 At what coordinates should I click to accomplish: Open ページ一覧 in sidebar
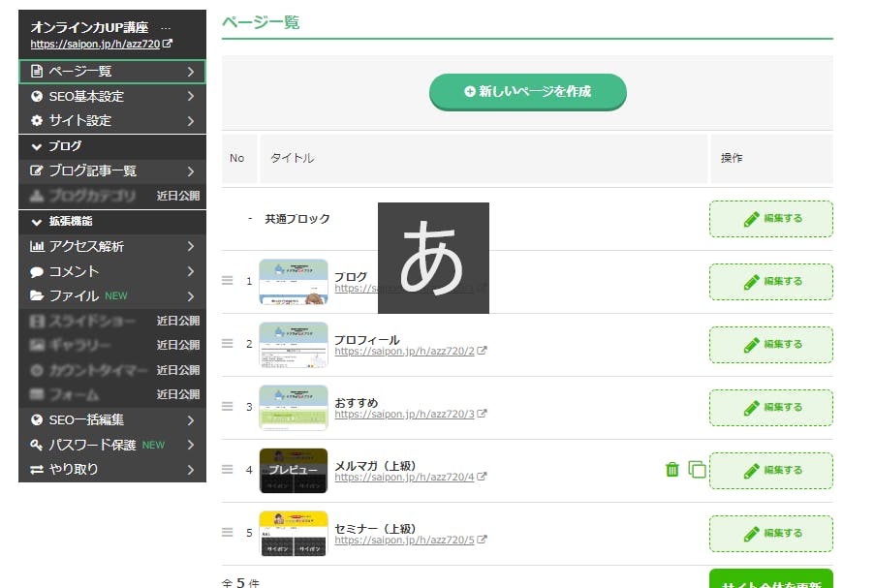coord(111,72)
